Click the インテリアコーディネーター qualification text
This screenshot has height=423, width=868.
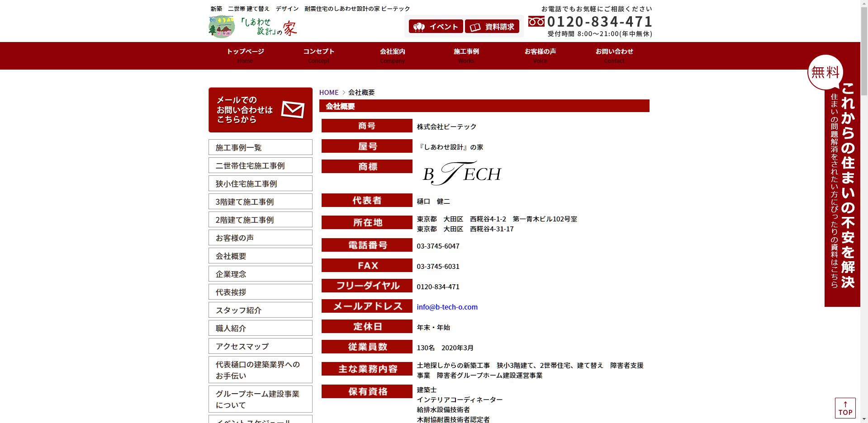pos(460,399)
